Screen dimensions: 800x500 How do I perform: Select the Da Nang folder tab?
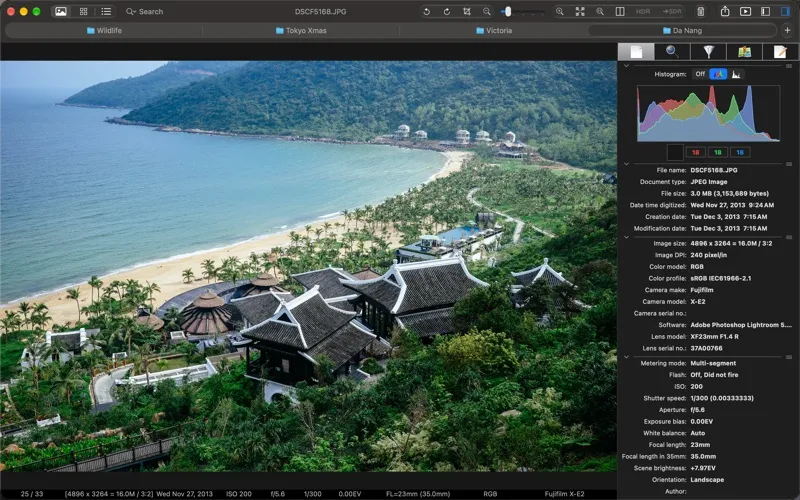[x=683, y=31]
